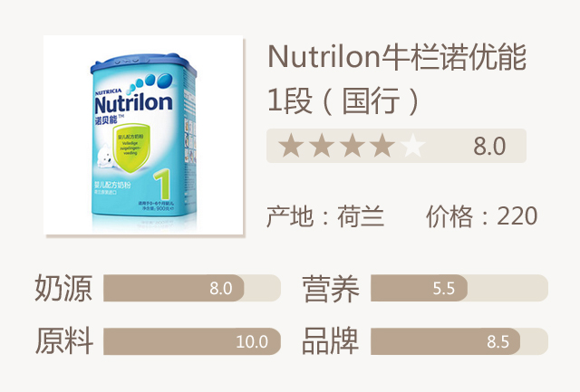Select the 奶源 label
Image resolution: width=580 pixels, height=392 pixels.
click(x=63, y=288)
